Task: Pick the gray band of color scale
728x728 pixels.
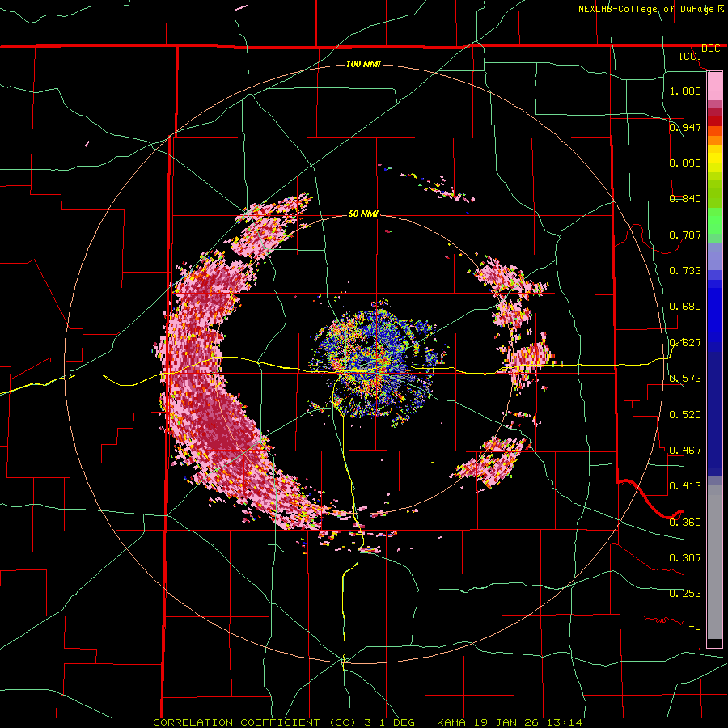Action: (714, 562)
